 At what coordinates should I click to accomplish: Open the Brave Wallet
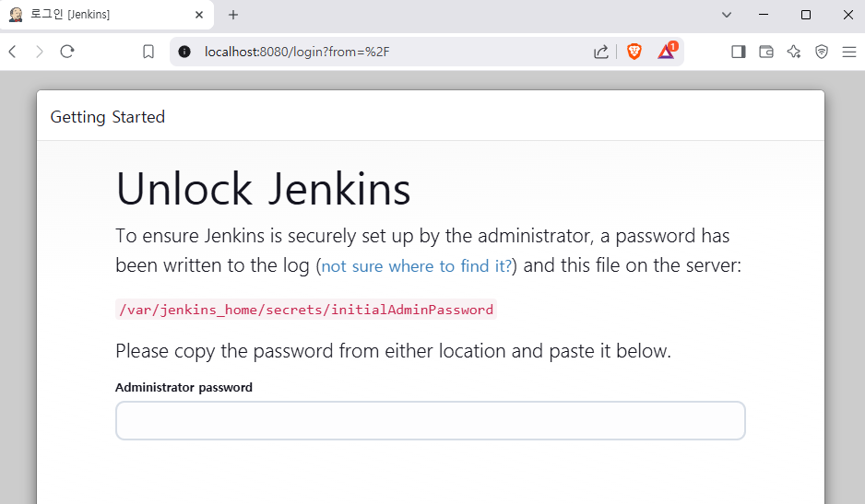click(x=766, y=52)
